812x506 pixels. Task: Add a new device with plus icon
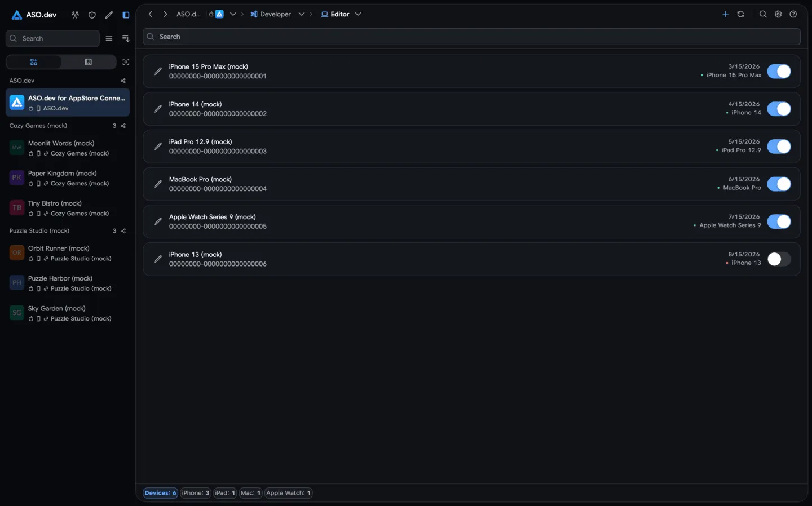click(x=725, y=14)
